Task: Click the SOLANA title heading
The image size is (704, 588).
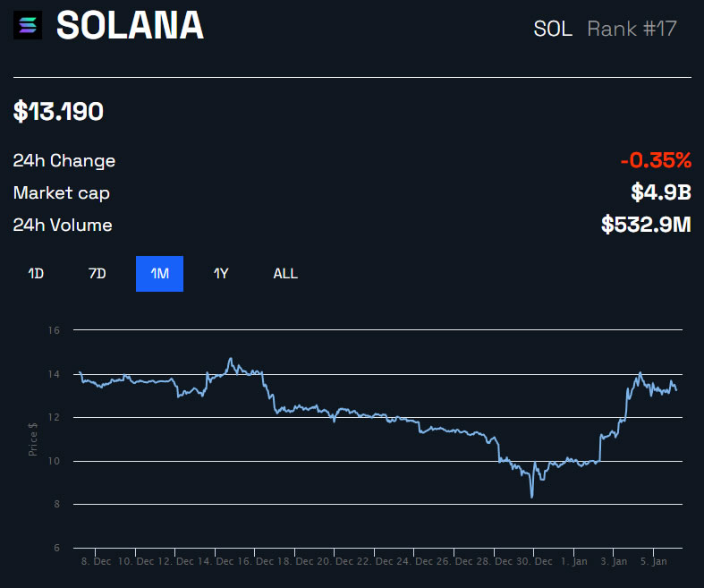Action: point(131,27)
